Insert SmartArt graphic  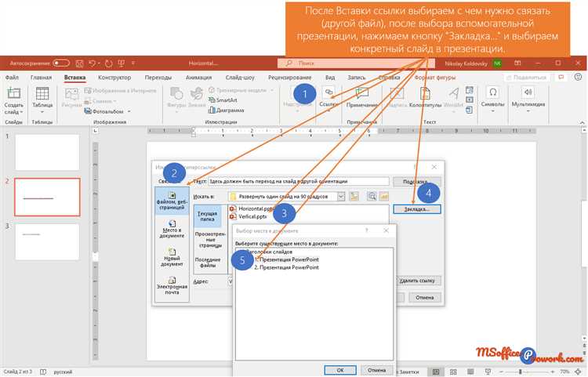pyautogui.click(x=223, y=100)
